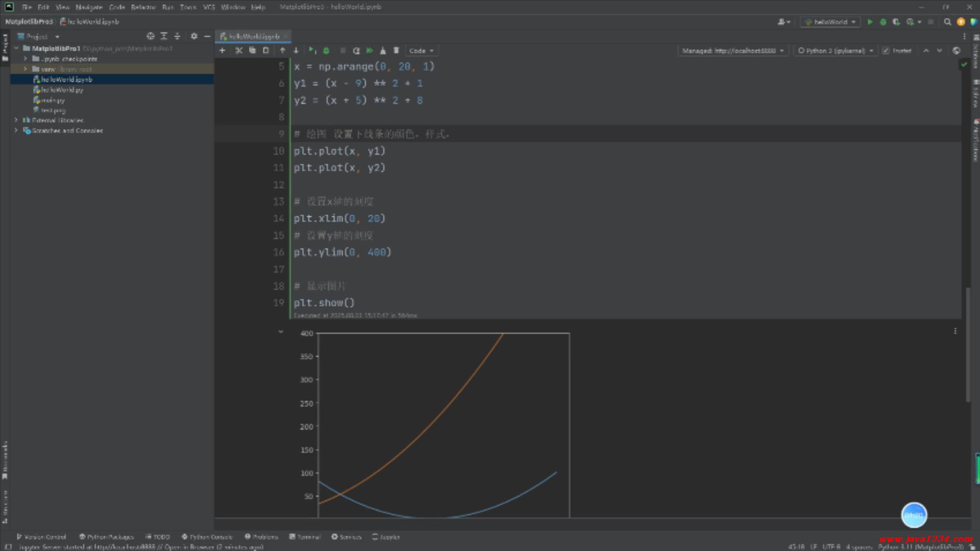Switch to the Terminal tool window tab
980x551 pixels.
[305, 537]
